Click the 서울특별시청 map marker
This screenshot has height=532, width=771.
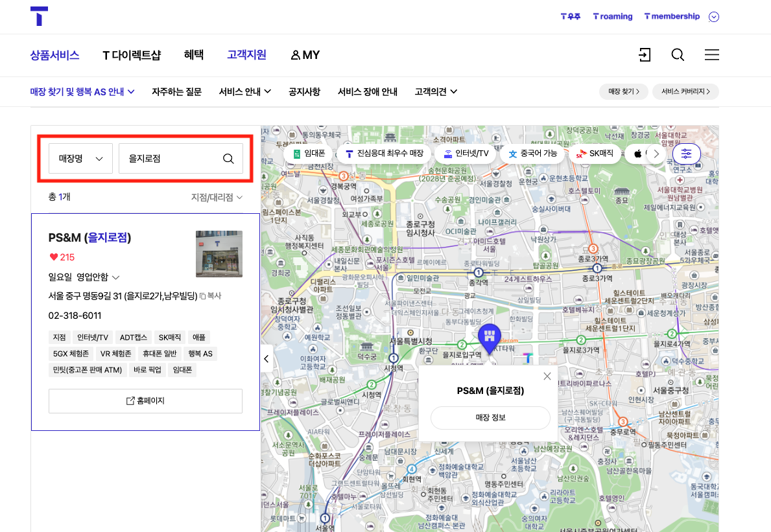pyautogui.click(x=410, y=333)
